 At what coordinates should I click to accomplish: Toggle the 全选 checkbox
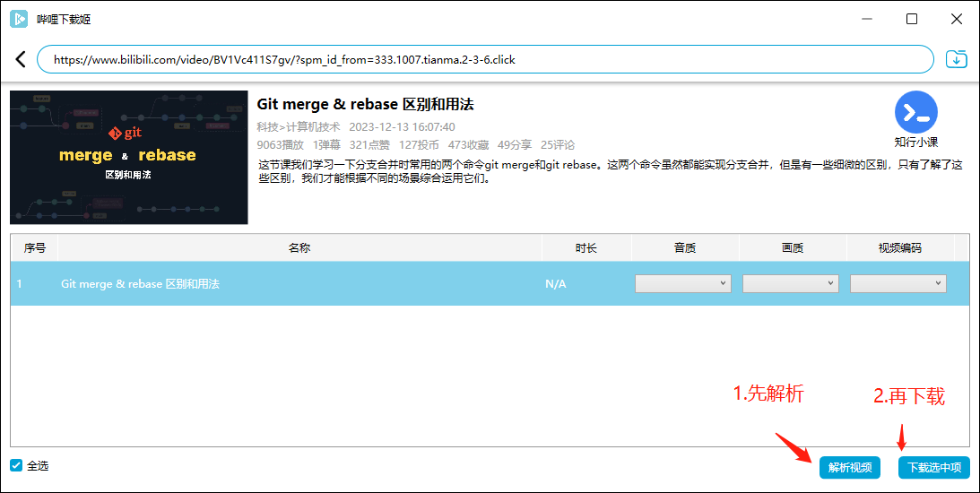coord(16,466)
